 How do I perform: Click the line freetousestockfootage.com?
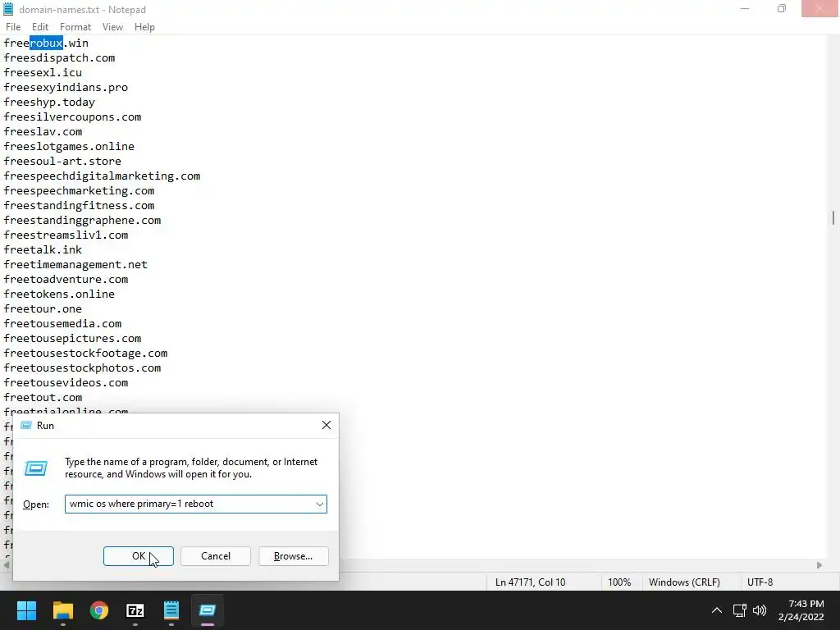point(85,354)
